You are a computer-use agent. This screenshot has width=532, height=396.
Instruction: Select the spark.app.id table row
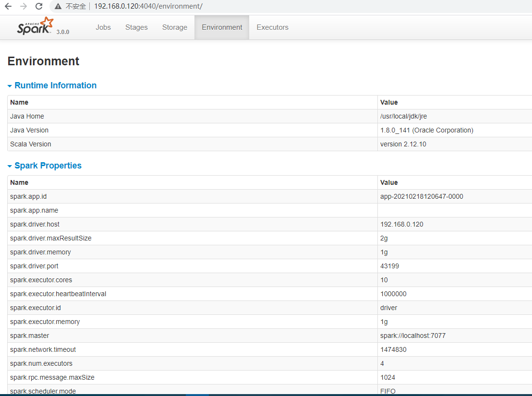point(192,196)
